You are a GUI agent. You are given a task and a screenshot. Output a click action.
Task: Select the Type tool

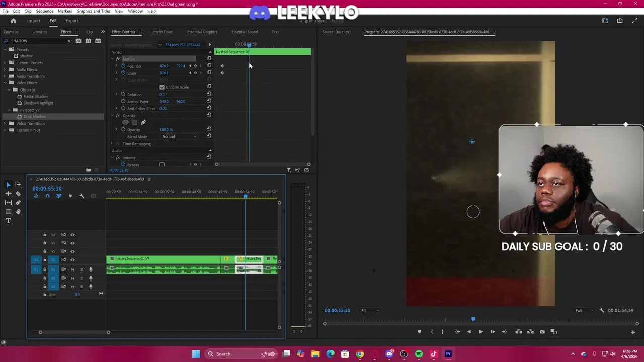tap(8, 221)
